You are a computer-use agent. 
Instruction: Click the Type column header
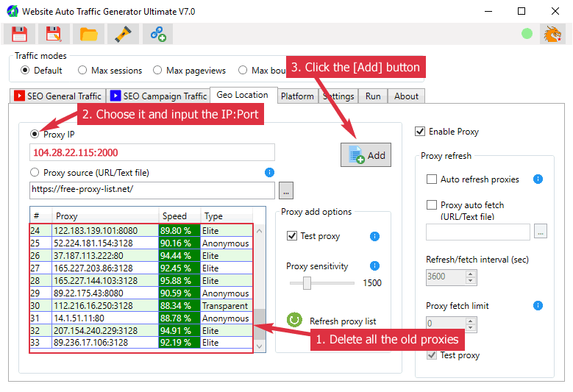(227, 216)
